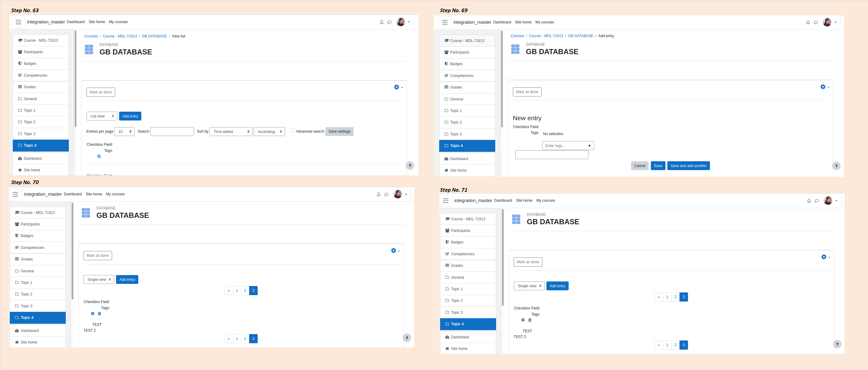Screen dimensions: 868x370
Task: Open messages bubble in Step 70 panel
Action: pos(386,195)
